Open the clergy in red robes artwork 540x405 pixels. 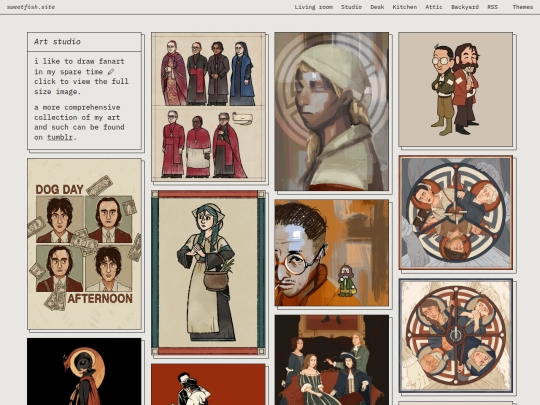[x=208, y=107]
